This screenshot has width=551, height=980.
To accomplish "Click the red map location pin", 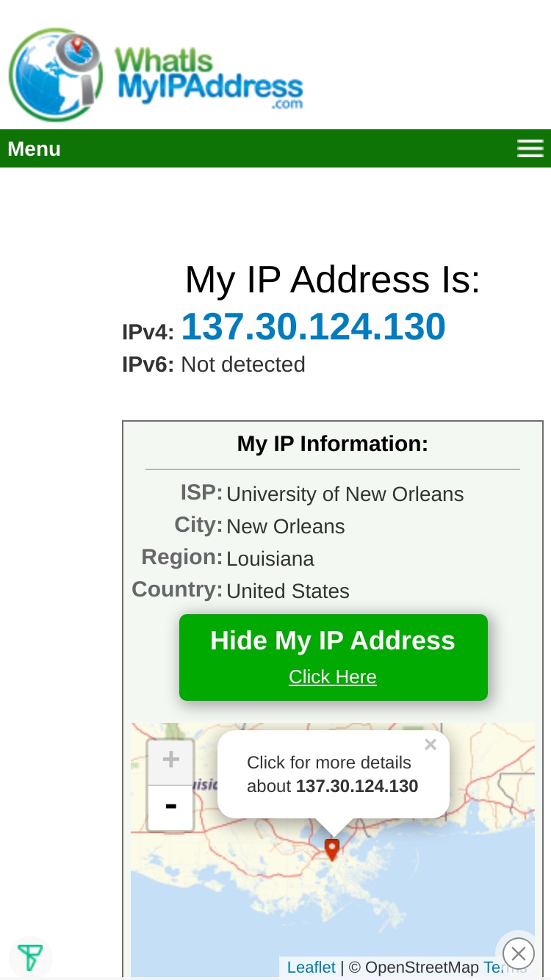I will [332, 849].
